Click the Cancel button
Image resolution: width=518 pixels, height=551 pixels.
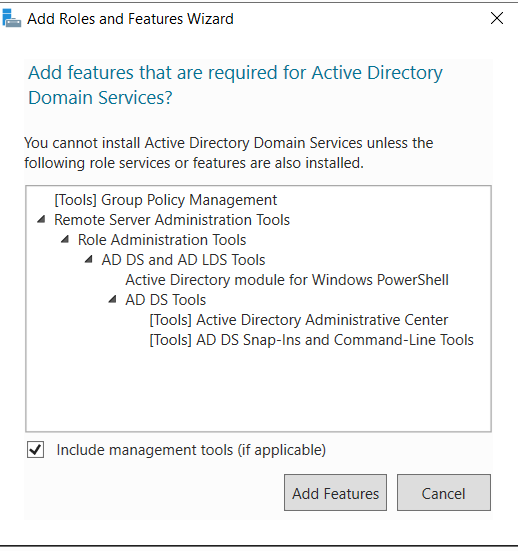444,492
